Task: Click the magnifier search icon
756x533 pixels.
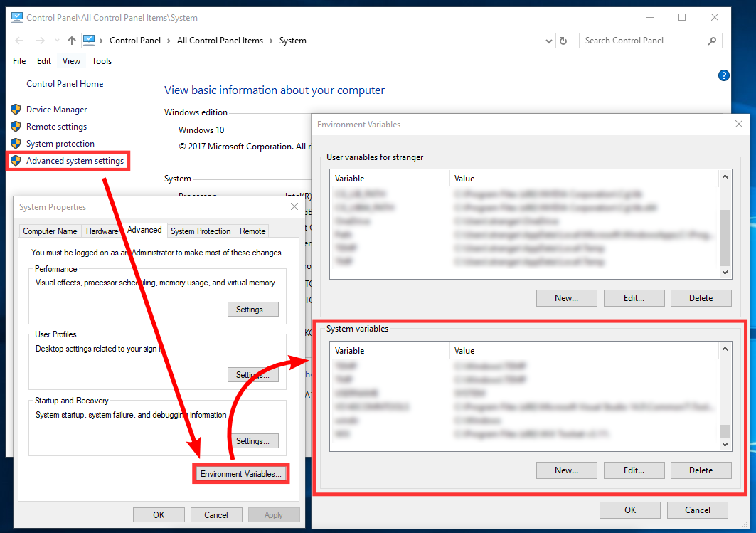Action: pyautogui.click(x=712, y=41)
